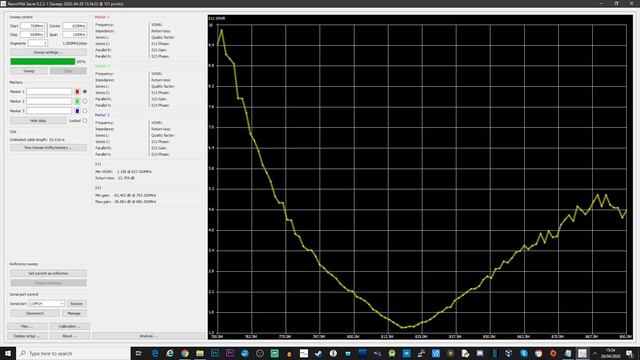Viewport: 640px width, 360px height.
Task: Open File Explorer from the taskbar
Action: (x=200, y=353)
